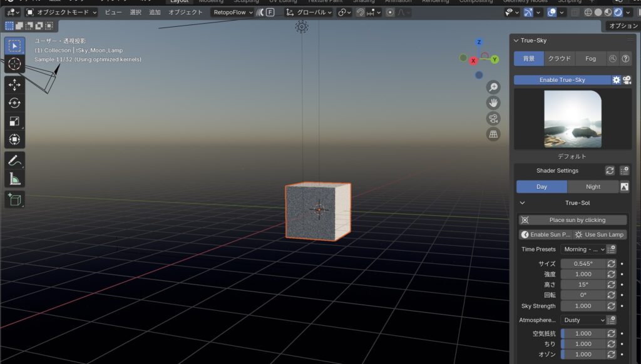Open the グローバル orientation dropdown
Screen dimensions: 641x364
tap(309, 13)
